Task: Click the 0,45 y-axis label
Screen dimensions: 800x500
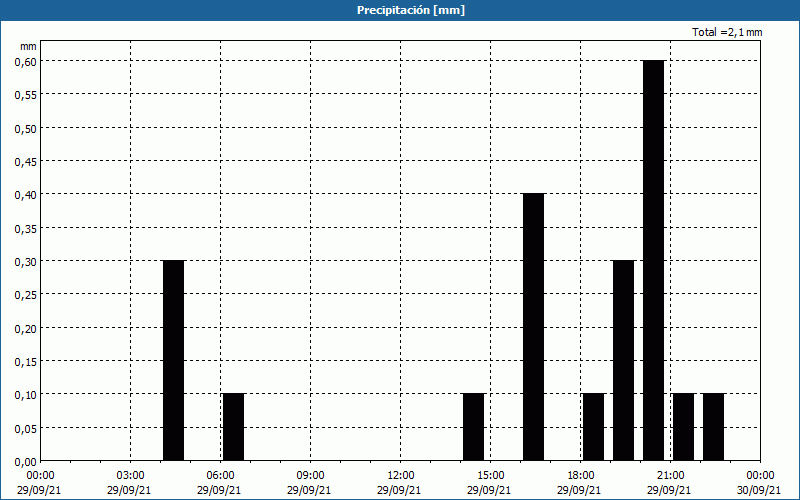Action: [26, 161]
